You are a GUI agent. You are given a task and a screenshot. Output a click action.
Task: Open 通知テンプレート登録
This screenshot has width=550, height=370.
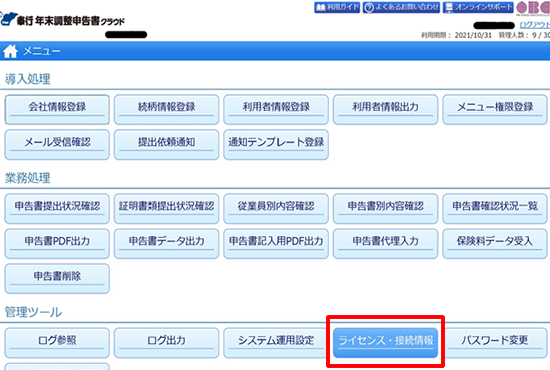pos(276,144)
